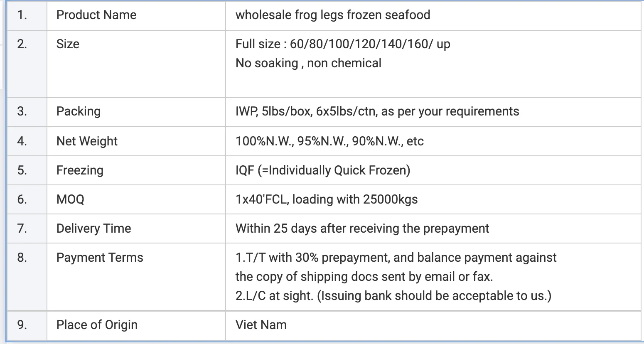Click the "MOQ" label cell
The height and width of the screenshot is (344, 644).
pyautogui.click(x=70, y=199)
